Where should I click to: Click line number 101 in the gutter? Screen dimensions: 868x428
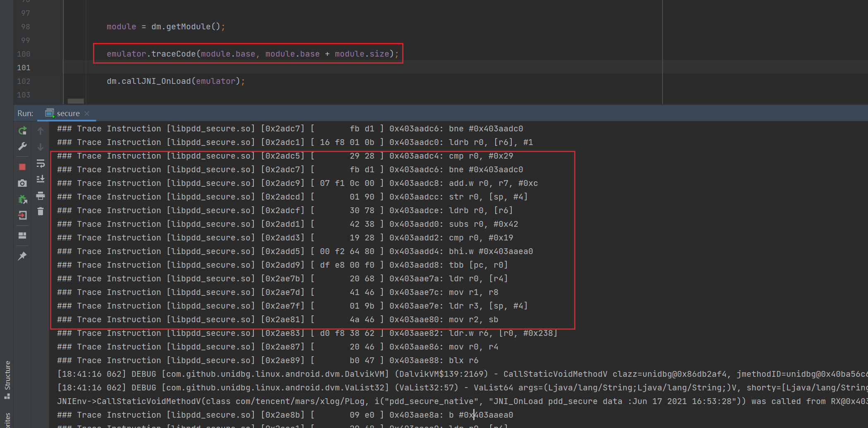(x=24, y=67)
